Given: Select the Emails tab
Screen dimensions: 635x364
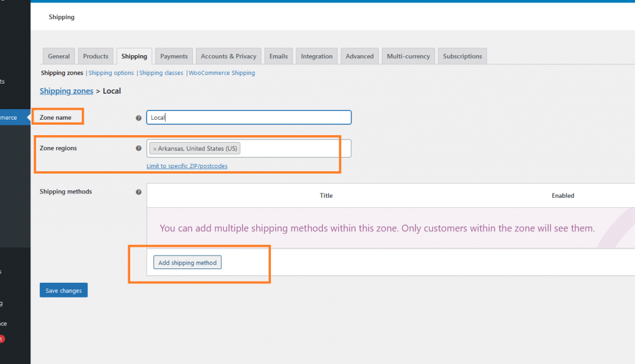Looking at the screenshot, I should [x=278, y=56].
